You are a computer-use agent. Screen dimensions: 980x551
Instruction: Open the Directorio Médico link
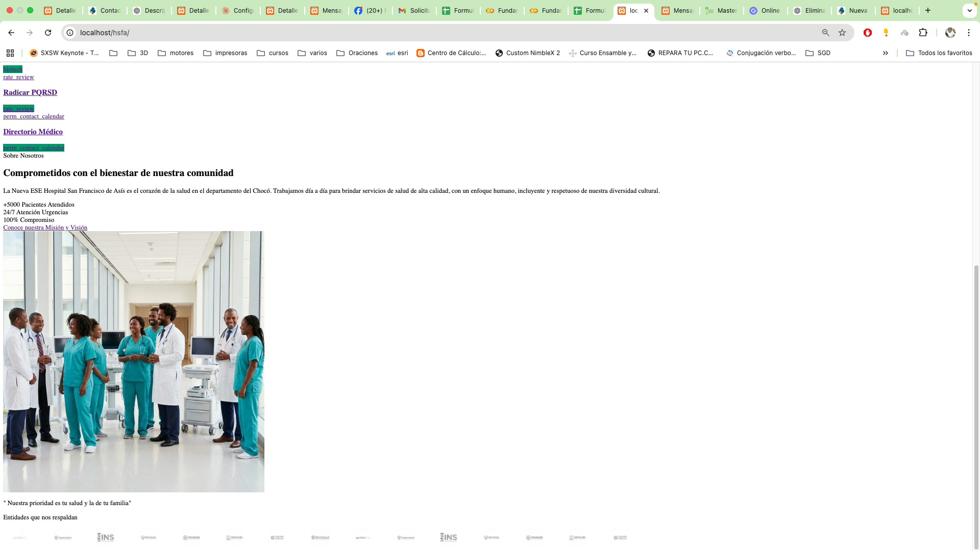33,132
